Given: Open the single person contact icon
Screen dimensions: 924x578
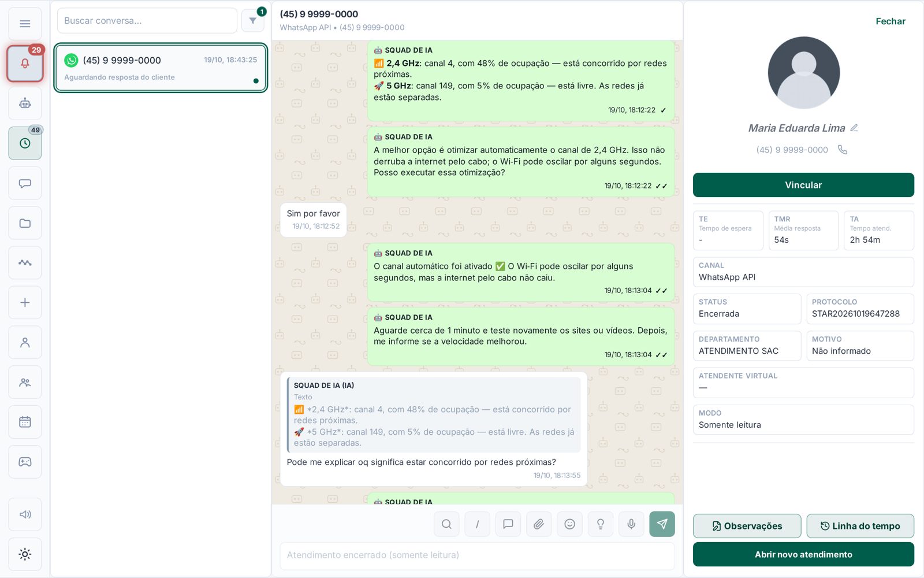Looking at the screenshot, I should tap(25, 342).
